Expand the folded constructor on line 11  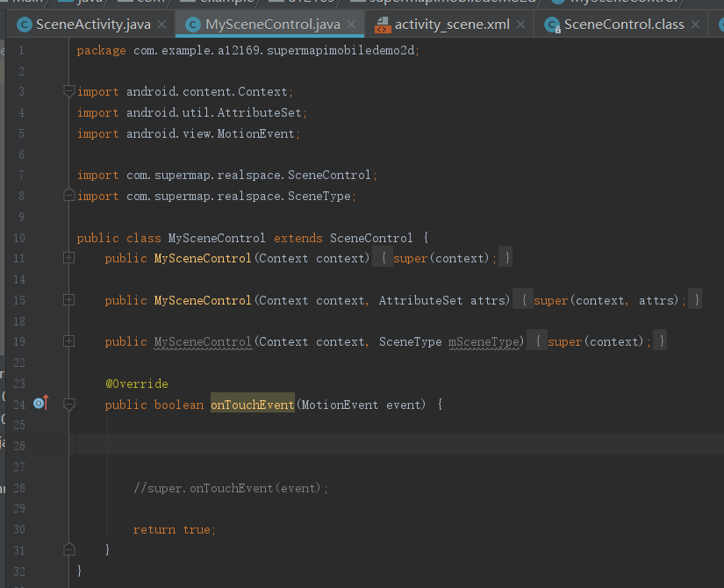(x=68, y=258)
